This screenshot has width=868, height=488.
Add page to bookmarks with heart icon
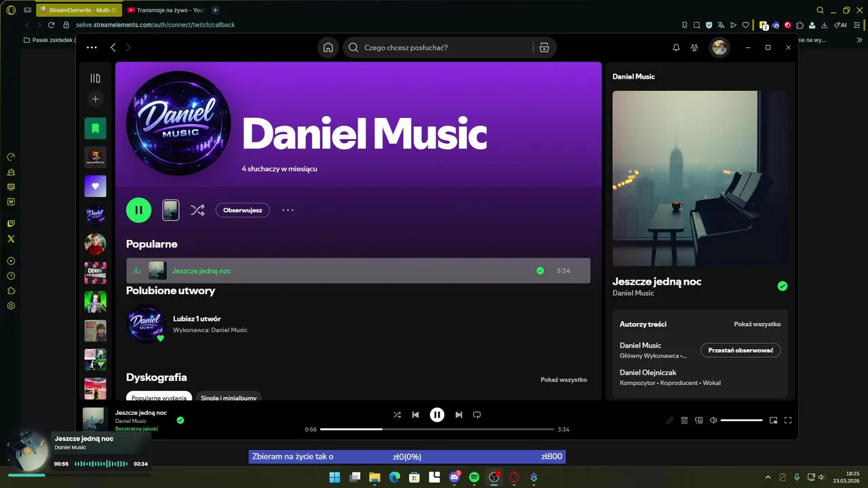746,25
